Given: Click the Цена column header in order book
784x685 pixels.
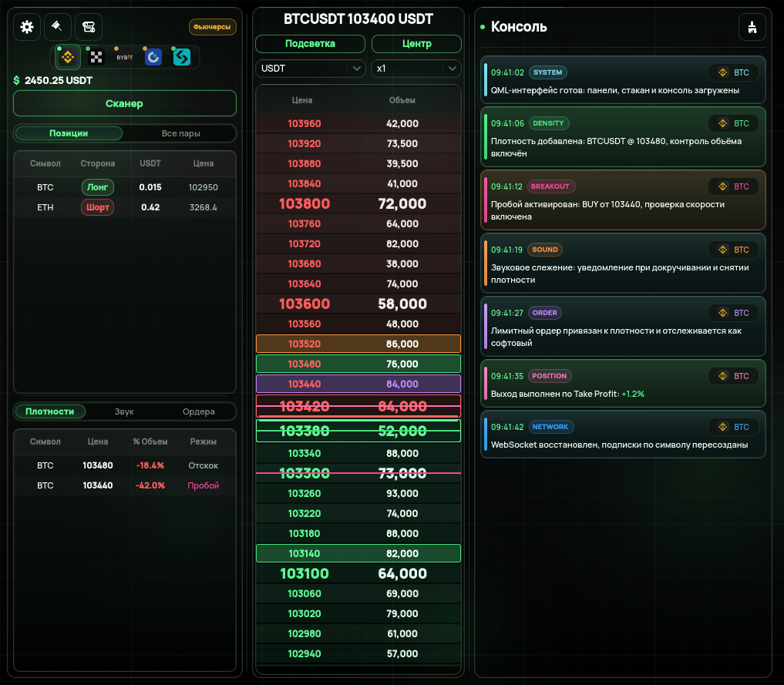Looking at the screenshot, I should point(302,100).
